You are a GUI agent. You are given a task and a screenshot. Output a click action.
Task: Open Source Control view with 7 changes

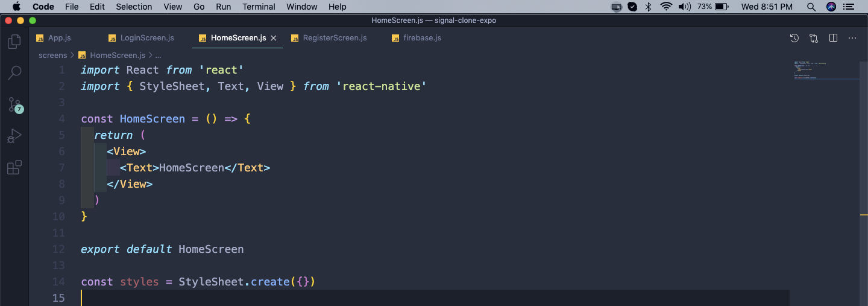coord(14,105)
